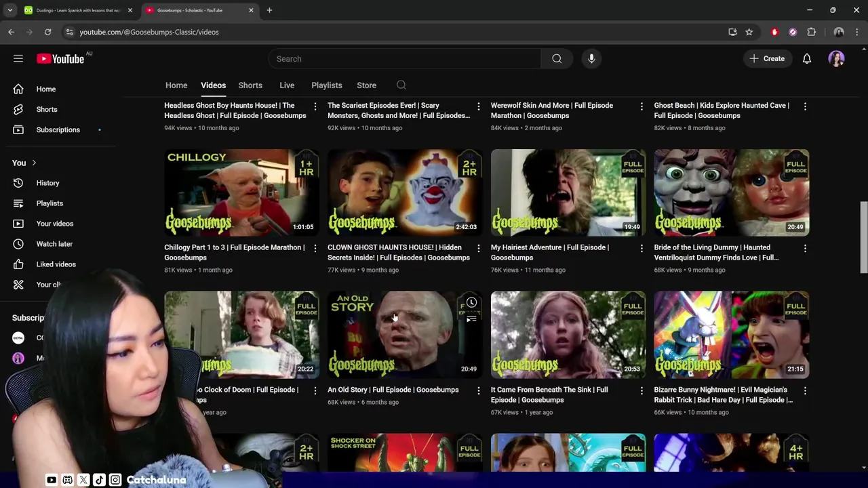Image resolution: width=868 pixels, height=488 pixels.
Task: Open options for My Hairiest Adventure video
Action: 642,249
